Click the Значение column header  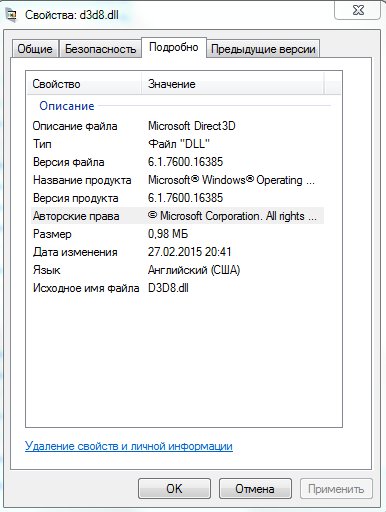tap(233, 84)
